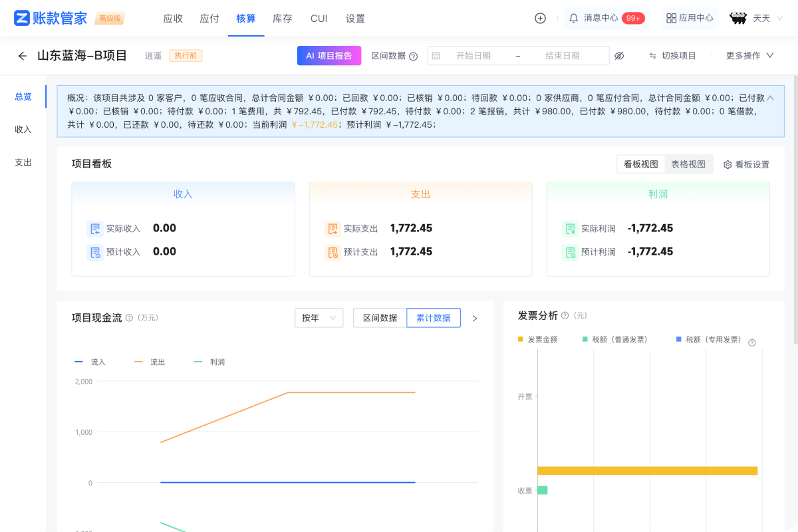Click 切换项目 to switch project
This screenshot has width=798, height=532.
672,56
